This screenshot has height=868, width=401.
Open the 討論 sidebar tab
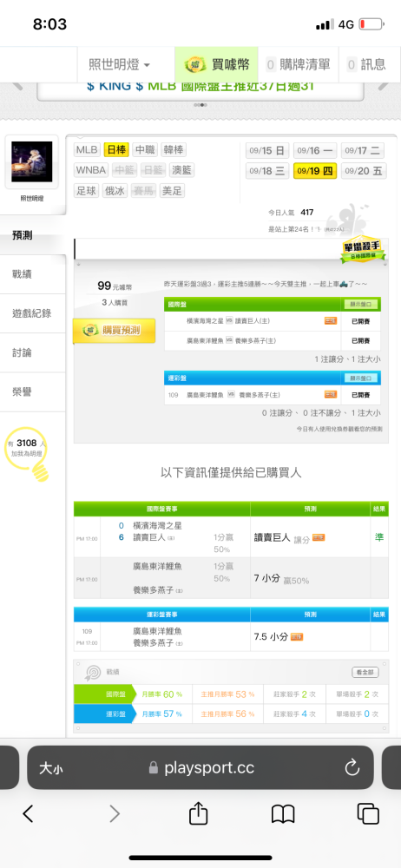33,352
